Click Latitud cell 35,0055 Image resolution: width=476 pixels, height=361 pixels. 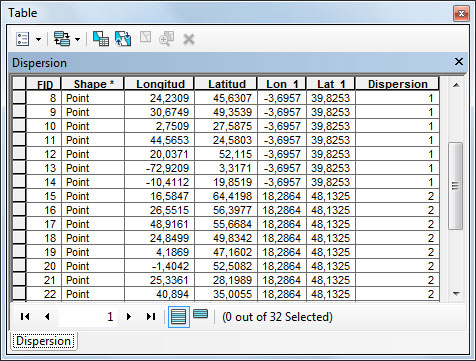pyautogui.click(x=226, y=294)
